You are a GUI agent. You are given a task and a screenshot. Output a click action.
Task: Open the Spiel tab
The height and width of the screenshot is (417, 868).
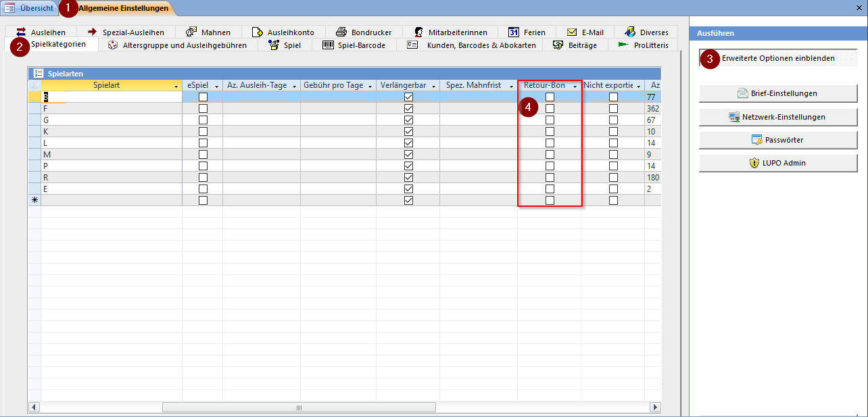click(x=285, y=45)
